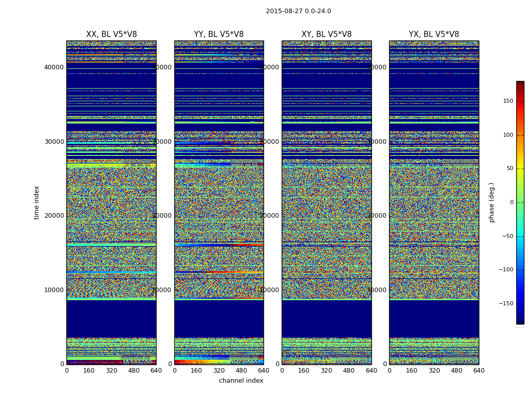Click the phase colorbar gradient strip
This screenshot has width=532, height=405.
tap(520, 202)
